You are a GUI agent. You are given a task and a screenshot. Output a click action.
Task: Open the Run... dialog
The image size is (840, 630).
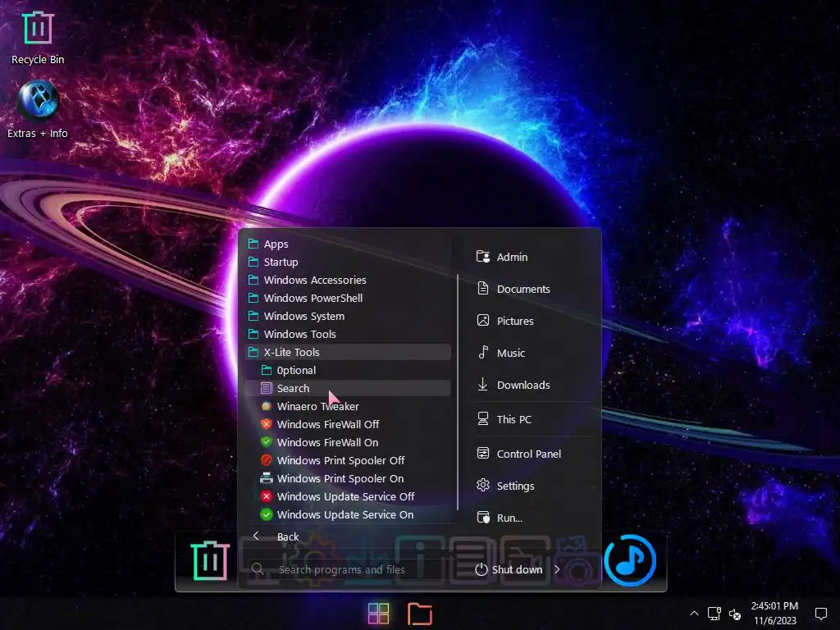pyautogui.click(x=534, y=518)
